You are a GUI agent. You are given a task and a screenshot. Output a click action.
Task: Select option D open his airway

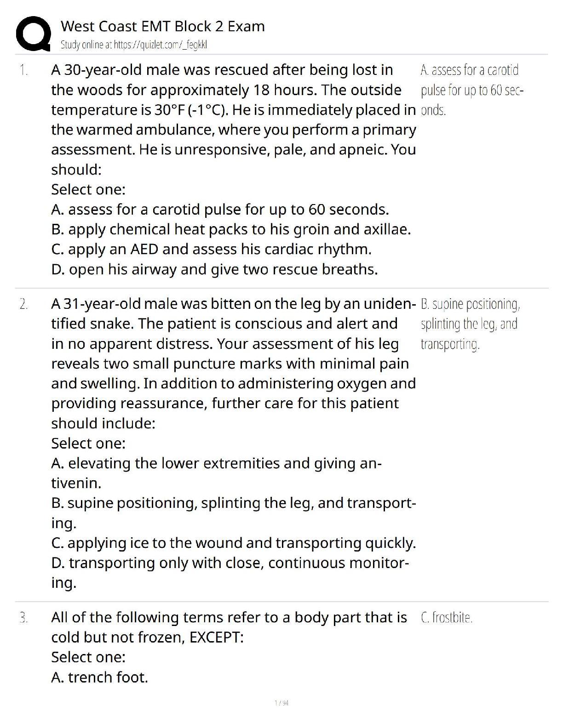215,269
